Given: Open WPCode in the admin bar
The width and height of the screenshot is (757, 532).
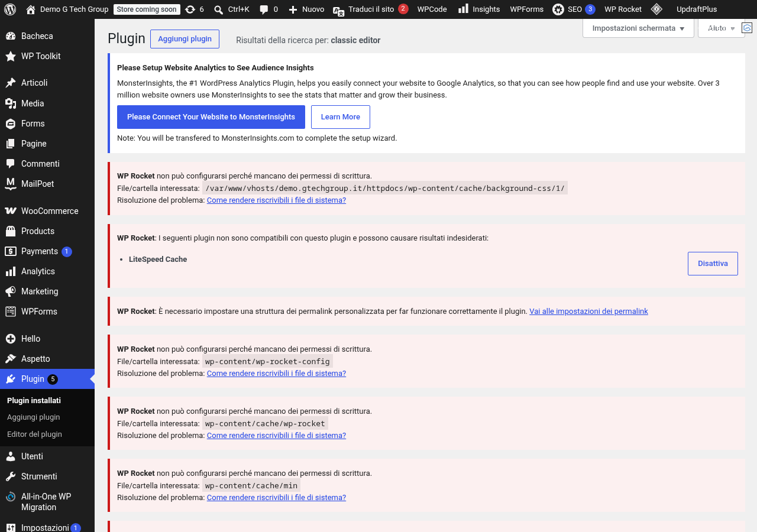Looking at the screenshot, I should coord(432,9).
